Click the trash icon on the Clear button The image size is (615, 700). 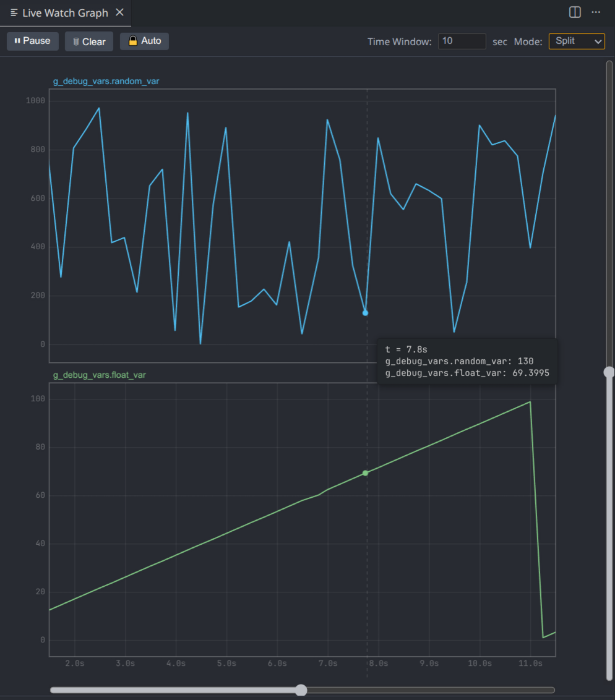click(75, 41)
